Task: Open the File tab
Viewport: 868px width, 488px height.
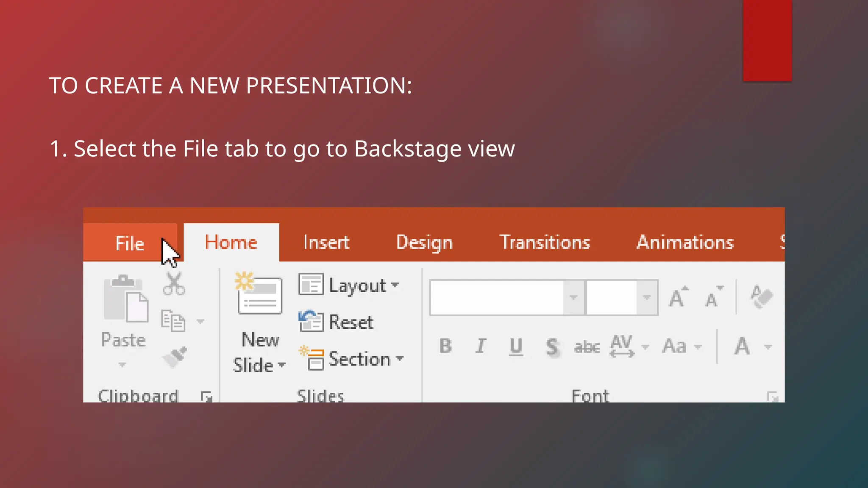Action: pos(130,242)
